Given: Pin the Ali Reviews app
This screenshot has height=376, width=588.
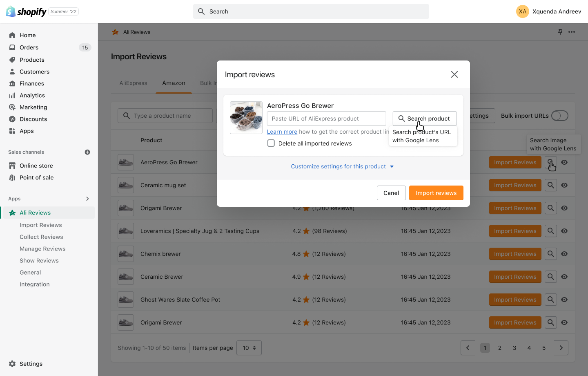Looking at the screenshot, I should (560, 32).
